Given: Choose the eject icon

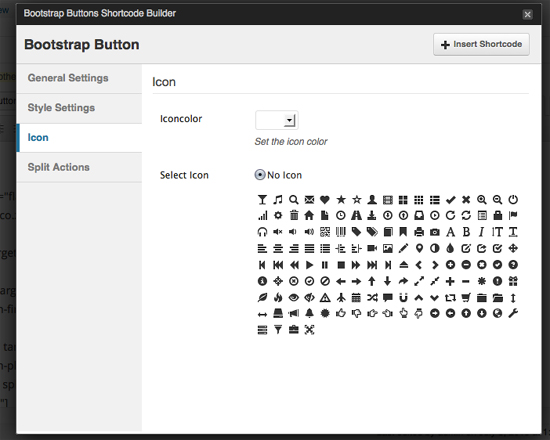Looking at the screenshot, I should 403,265.
